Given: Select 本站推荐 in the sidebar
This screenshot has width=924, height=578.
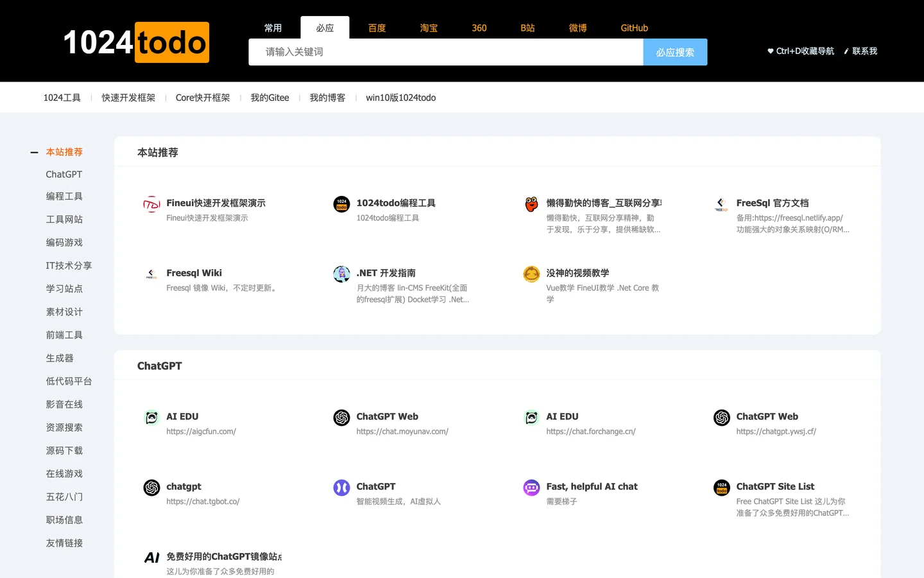Looking at the screenshot, I should [64, 152].
